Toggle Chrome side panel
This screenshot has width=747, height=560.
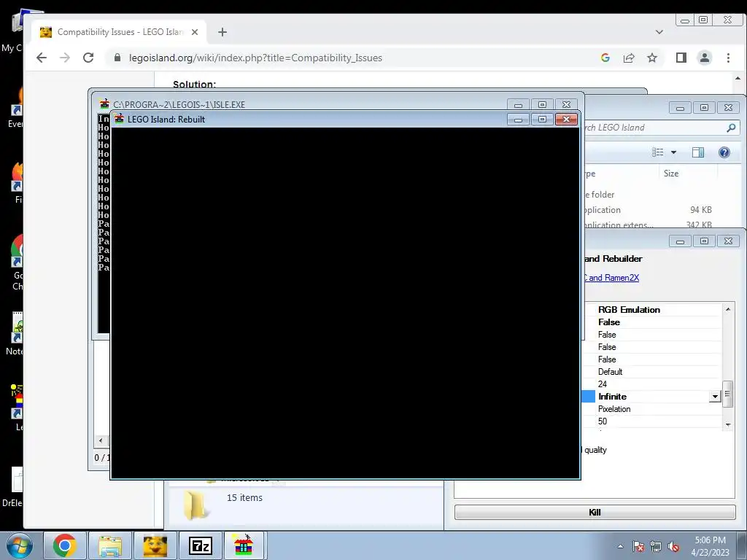(681, 58)
